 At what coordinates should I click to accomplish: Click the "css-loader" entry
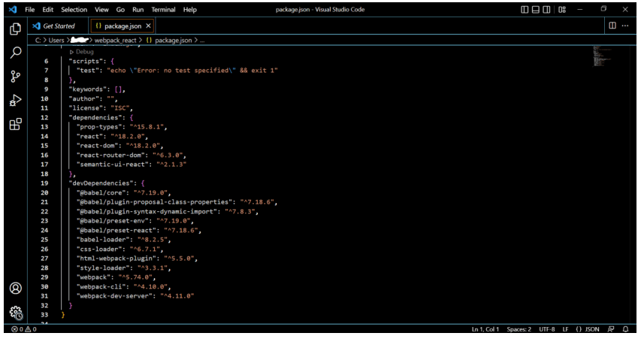tap(119, 249)
